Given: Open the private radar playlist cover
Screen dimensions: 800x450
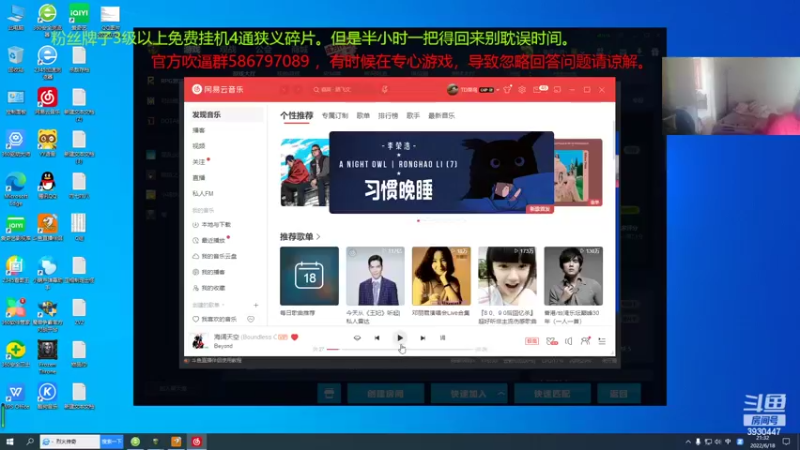Looking at the screenshot, I should [x=375, y=276].
